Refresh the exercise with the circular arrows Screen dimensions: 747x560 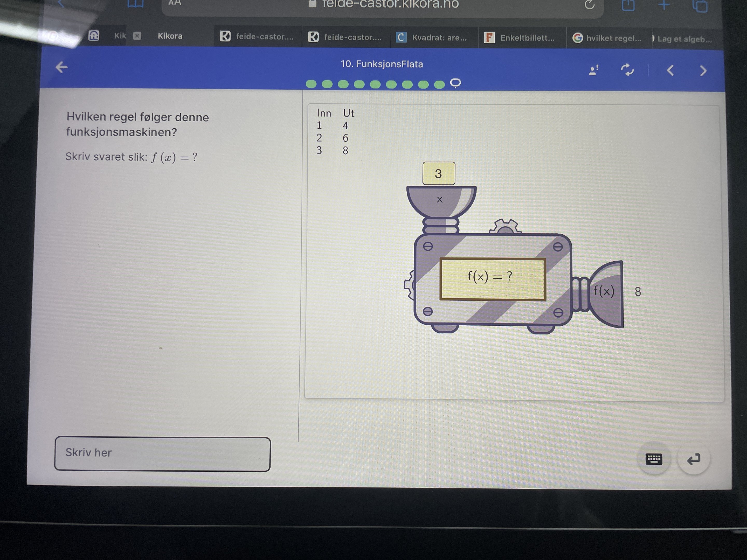[627, 70]
